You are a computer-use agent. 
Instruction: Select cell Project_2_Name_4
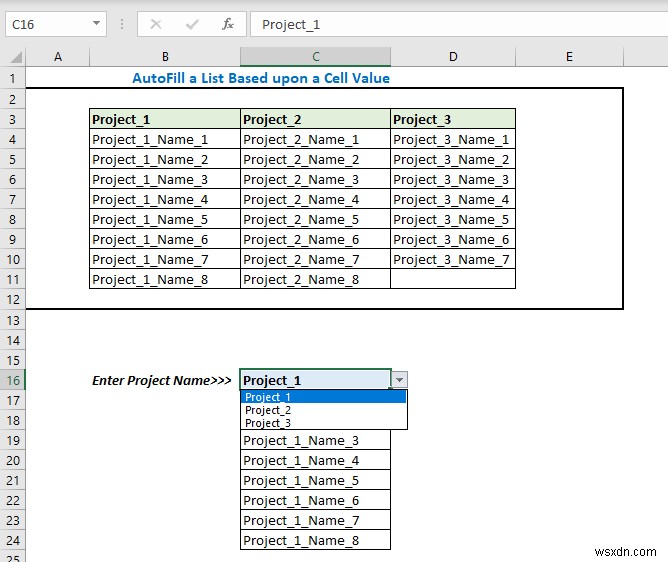pyautogui.click(x=315, y=199)
